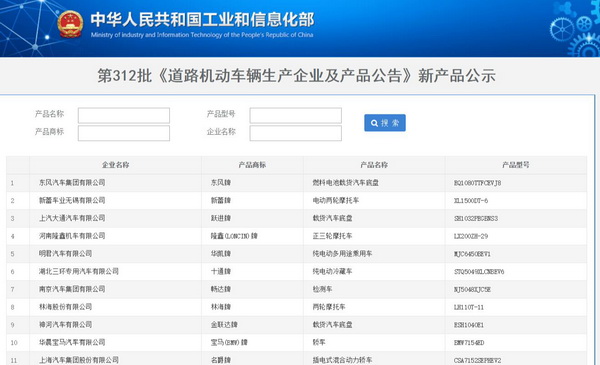Click product name 轿车 in row 10
Screen dimensions: 600x365
[x=319, y=342]
